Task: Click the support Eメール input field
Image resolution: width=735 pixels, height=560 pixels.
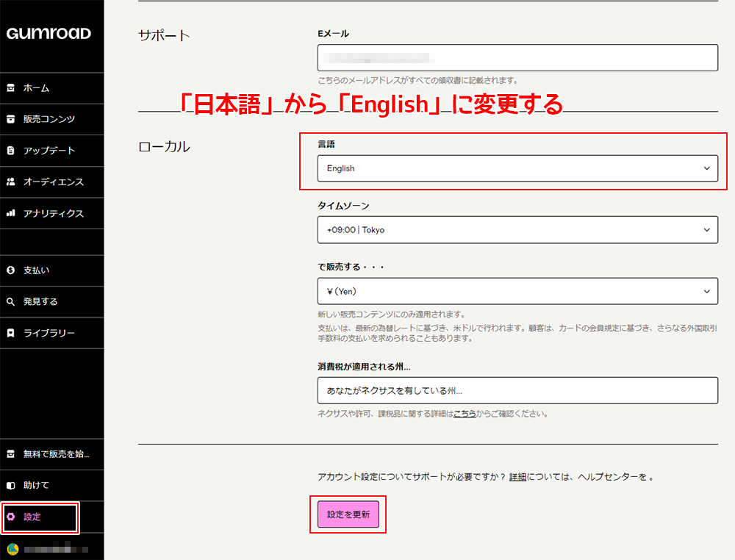Action: click(x=517, y=58)
